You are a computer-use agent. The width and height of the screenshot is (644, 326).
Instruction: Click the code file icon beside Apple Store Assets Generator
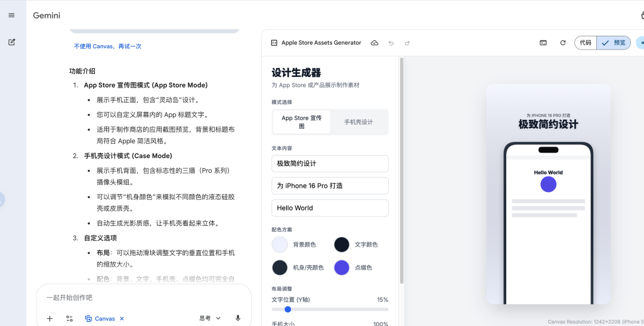coord(274,43)
